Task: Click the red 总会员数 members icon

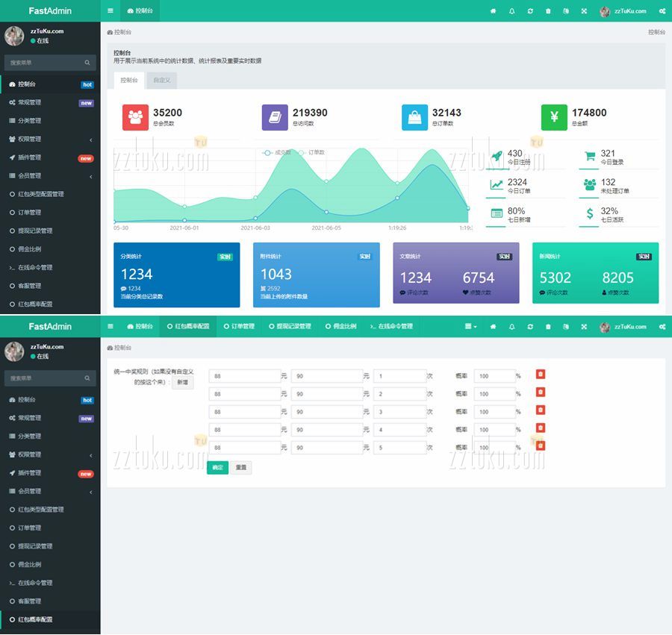Action: coord(135,117)
